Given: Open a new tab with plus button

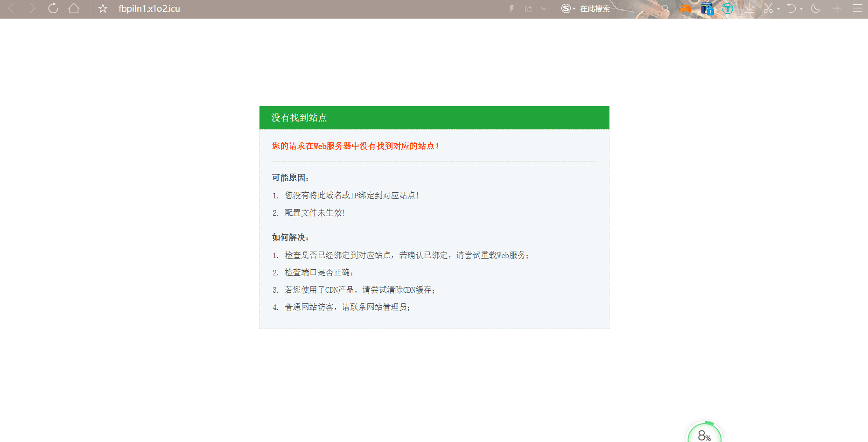Looking at the screenshot, I should click(837, 8).
